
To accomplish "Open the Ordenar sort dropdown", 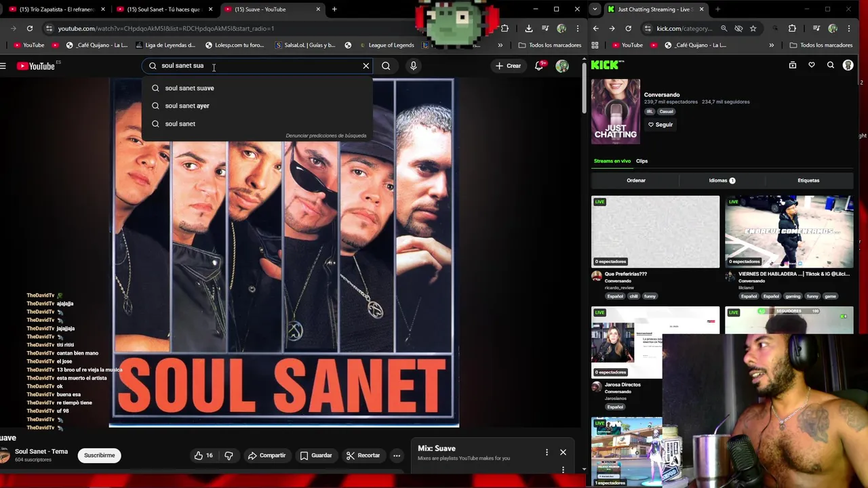I will pyautogui.click(x=636, y=180).
